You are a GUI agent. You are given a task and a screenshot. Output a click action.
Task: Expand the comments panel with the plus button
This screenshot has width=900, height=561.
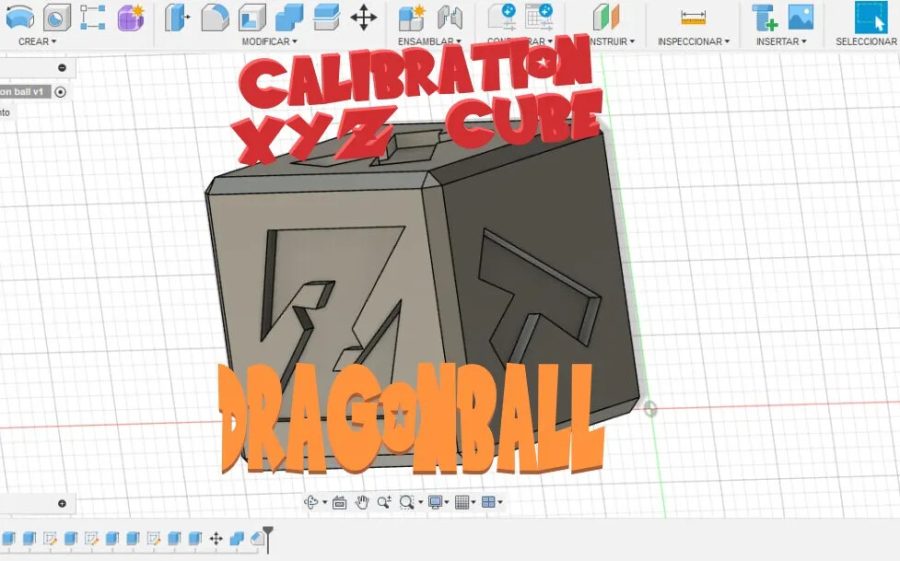(x=62, y=504)
